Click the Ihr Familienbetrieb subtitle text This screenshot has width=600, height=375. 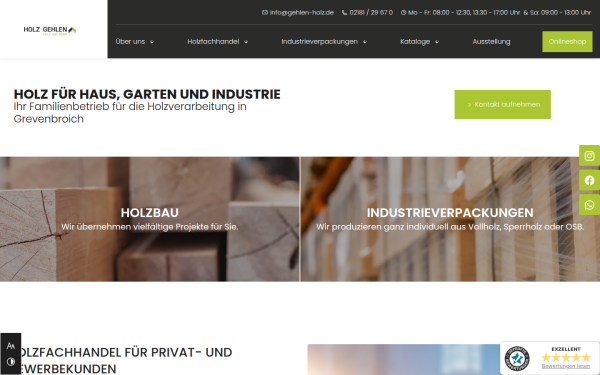tap(130, 112)
